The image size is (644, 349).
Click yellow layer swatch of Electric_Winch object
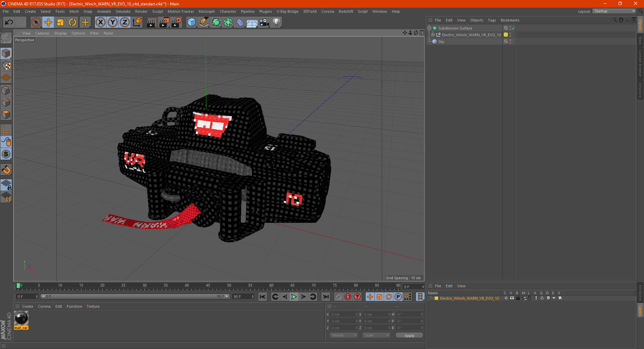(x=506, y=35)
